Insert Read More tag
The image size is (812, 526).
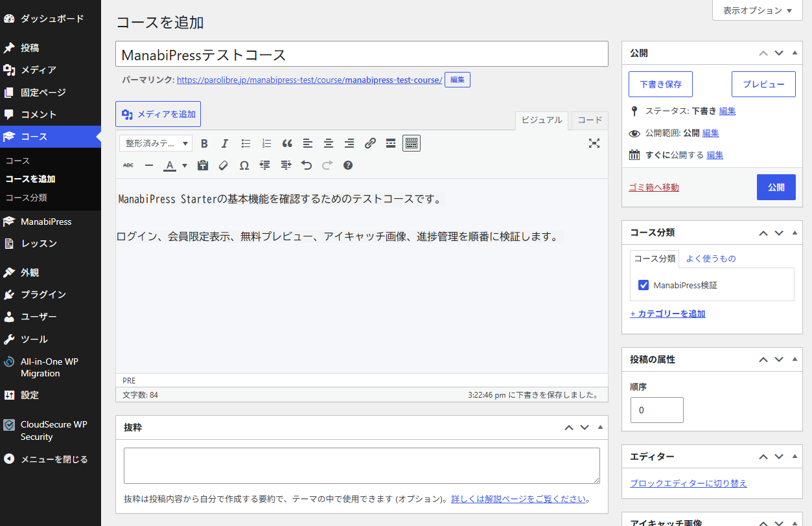tap(391, 143)
